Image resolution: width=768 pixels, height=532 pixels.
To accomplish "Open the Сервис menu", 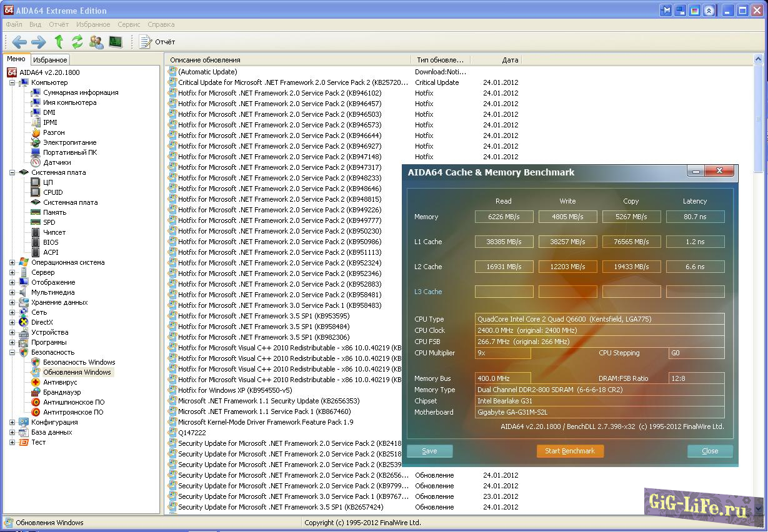I will click(x=129, y=24).
